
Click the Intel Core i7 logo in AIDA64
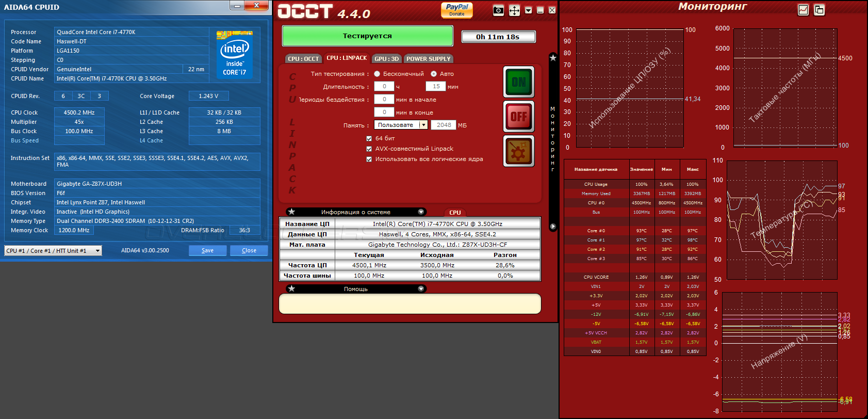(x=235, y=54)
